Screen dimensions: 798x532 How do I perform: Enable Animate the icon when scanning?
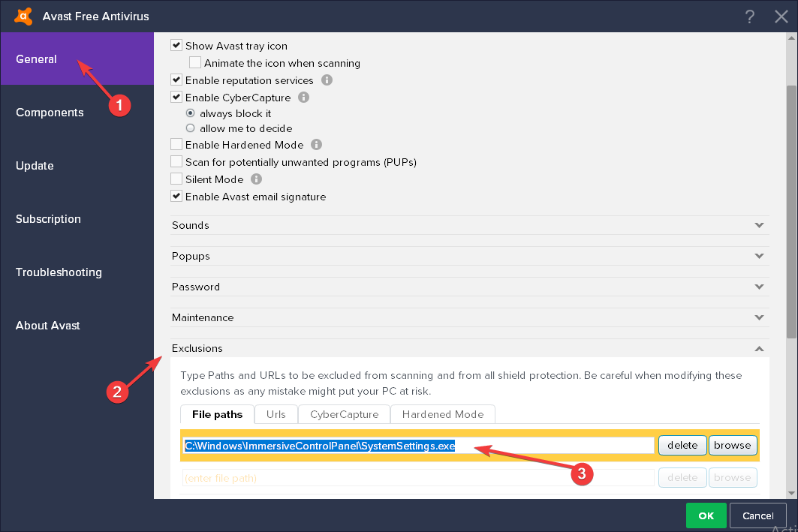click(x=195, y=63)
